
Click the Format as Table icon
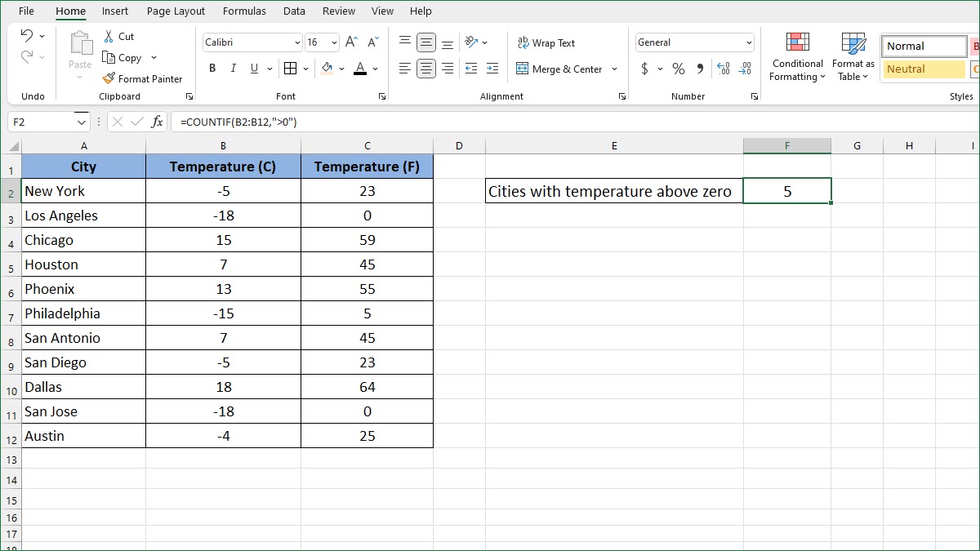(852, 56)
